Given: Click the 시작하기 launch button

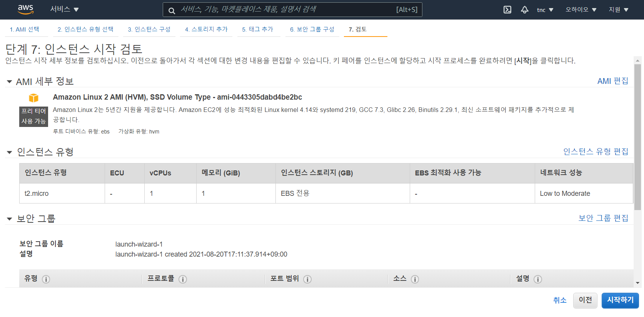Looking at the screenshot, I should point(620,300).
